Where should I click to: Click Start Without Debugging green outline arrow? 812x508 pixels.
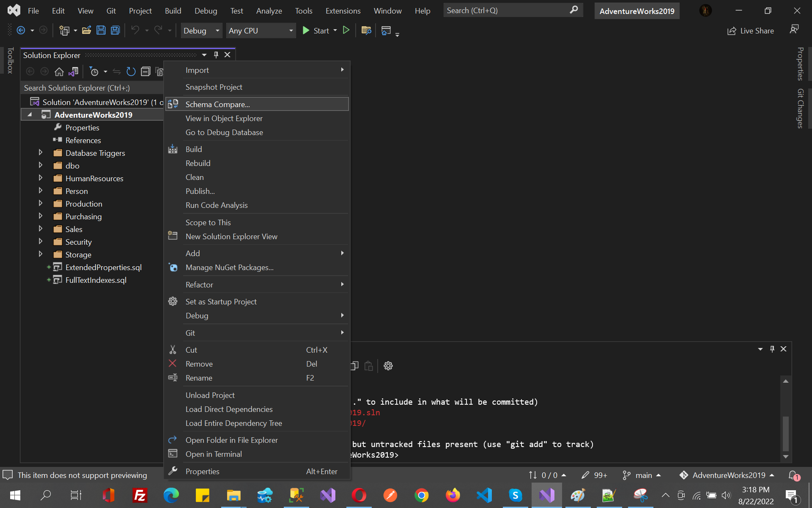point(346,30)
